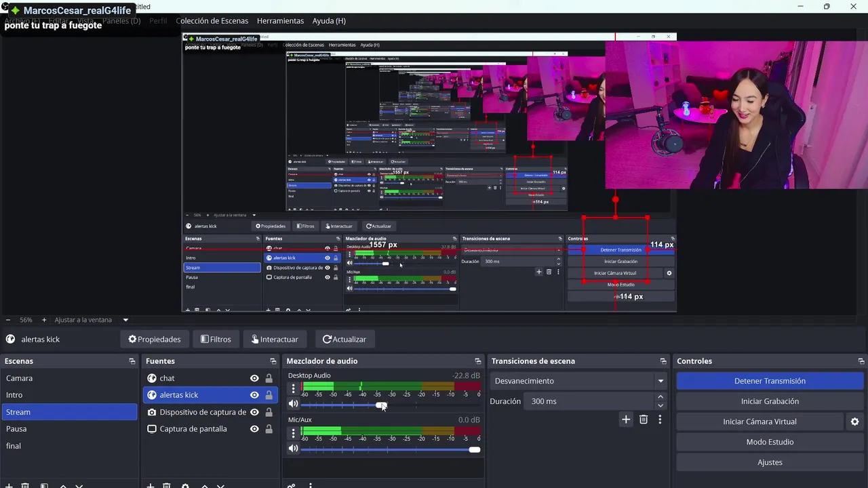868x488 pixels.
Task: Enable Modo Estudio
Action: point(770,442)
